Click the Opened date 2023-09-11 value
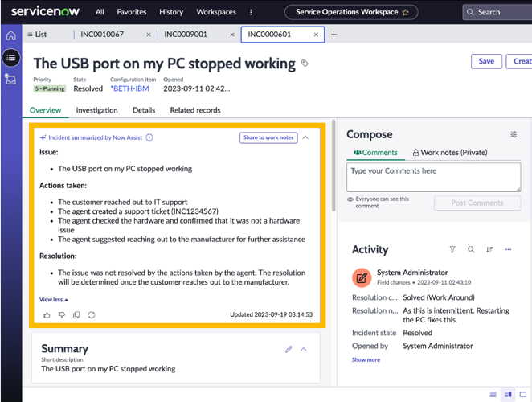This screenshot has height=402, width=532. tap(196, 88)
